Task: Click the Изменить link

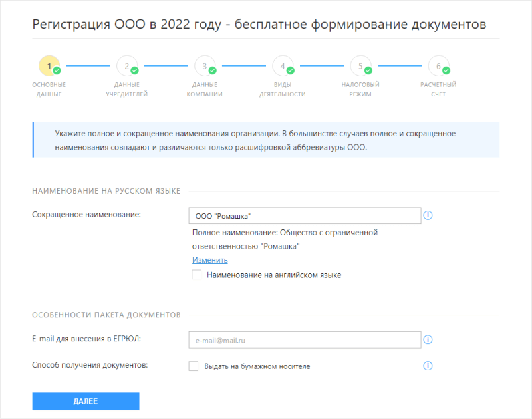Action: 210,260
